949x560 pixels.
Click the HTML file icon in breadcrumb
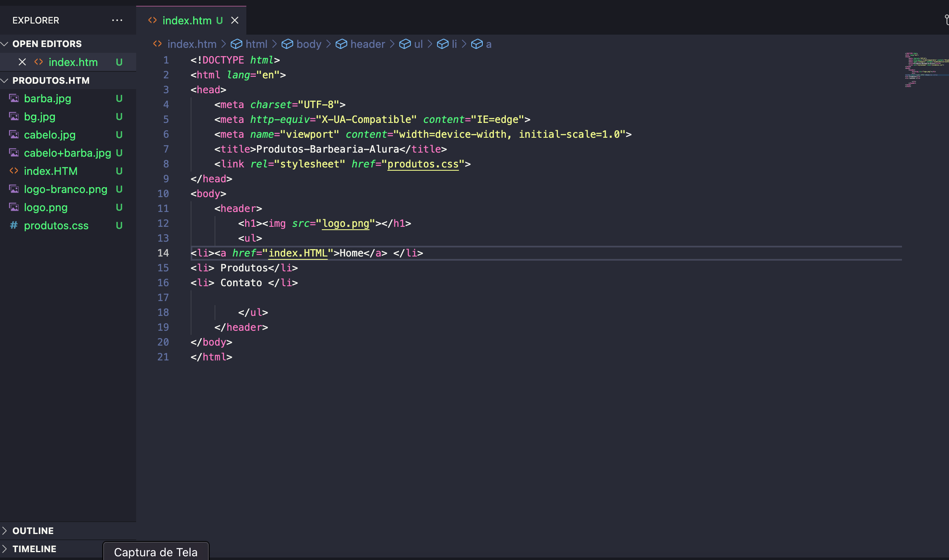point(157,44)
